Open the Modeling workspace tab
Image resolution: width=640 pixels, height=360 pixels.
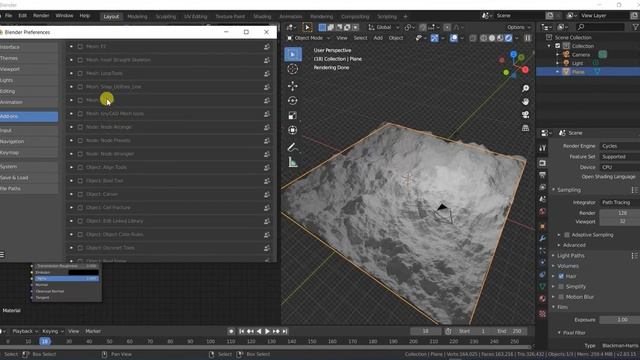click(137, 16)
